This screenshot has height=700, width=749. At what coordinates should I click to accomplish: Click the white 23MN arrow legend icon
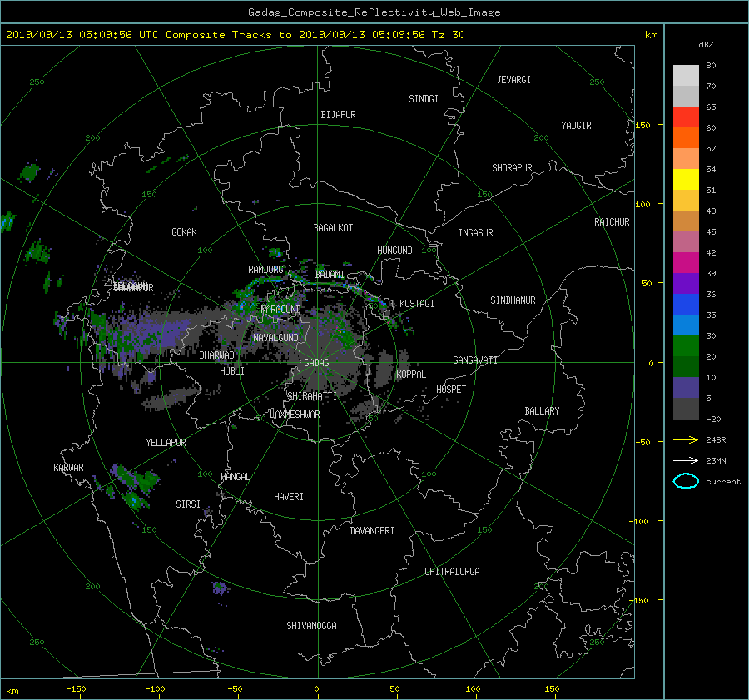pos(686,460)
